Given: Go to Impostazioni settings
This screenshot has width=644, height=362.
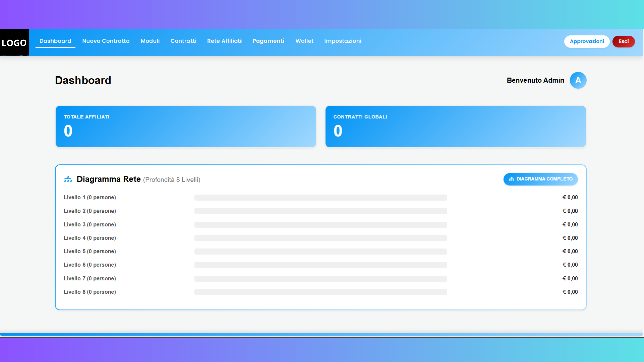Looking at the screenshot, I should click(342, 41).
